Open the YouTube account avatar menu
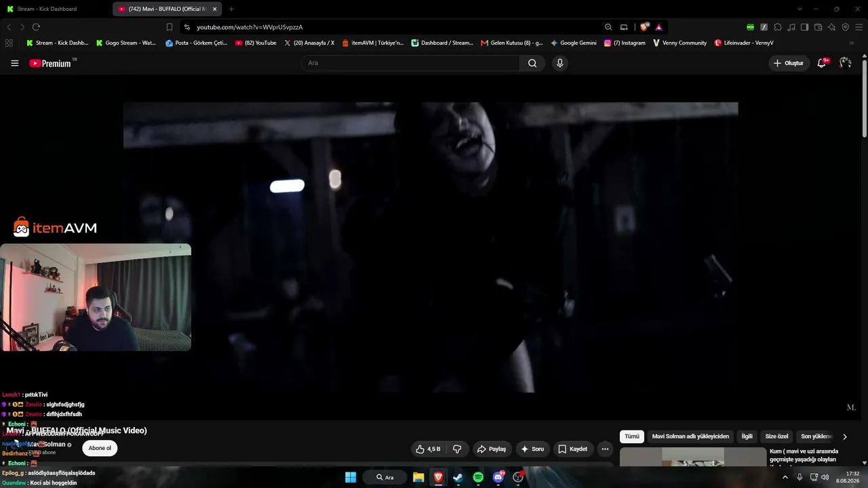The image size is (868, 488). (845, 63)
